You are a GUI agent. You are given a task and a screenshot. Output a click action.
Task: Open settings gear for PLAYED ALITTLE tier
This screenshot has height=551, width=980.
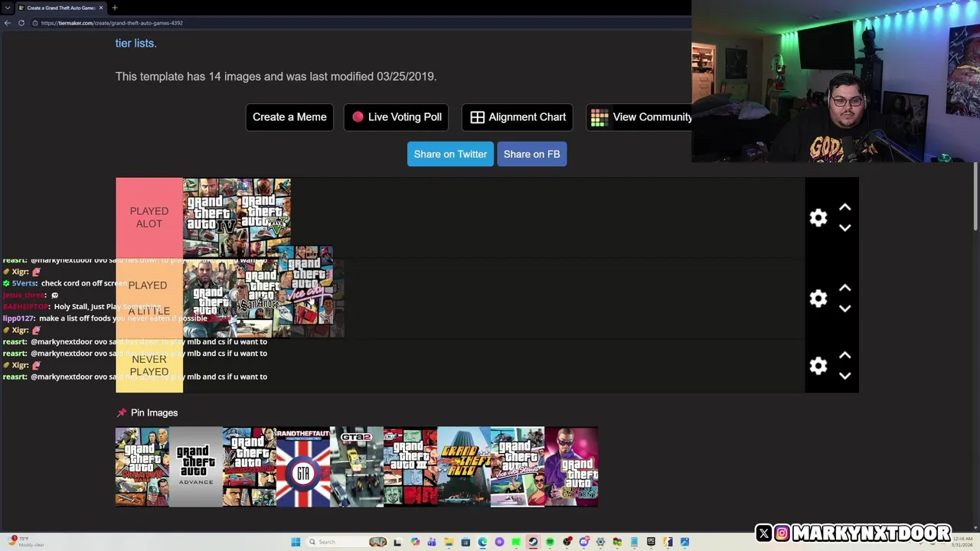coord(818,298)
